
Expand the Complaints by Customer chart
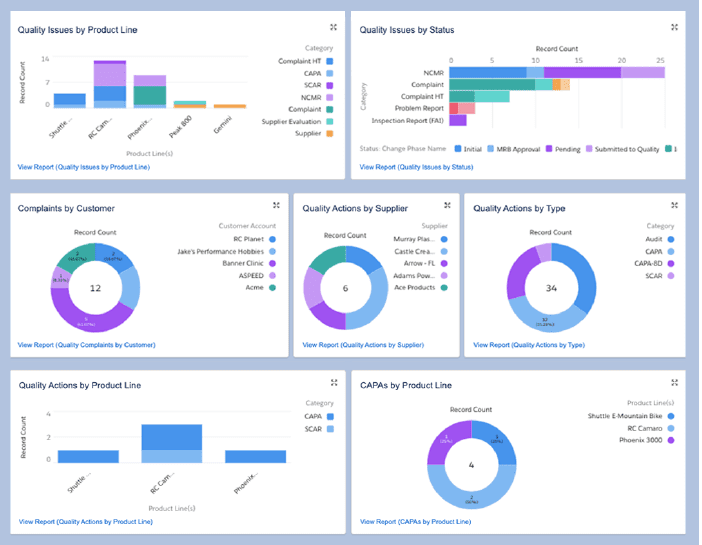276,205
